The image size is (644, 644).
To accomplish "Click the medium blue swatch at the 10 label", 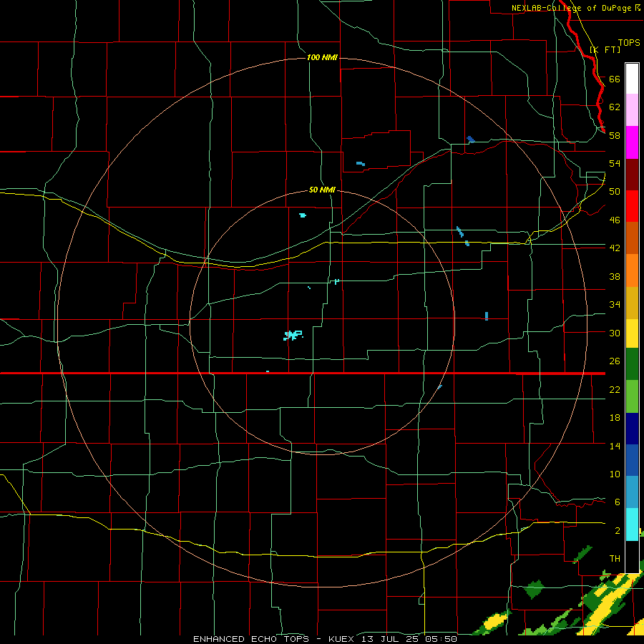I will pyautogui.click(x=632, y=460).
